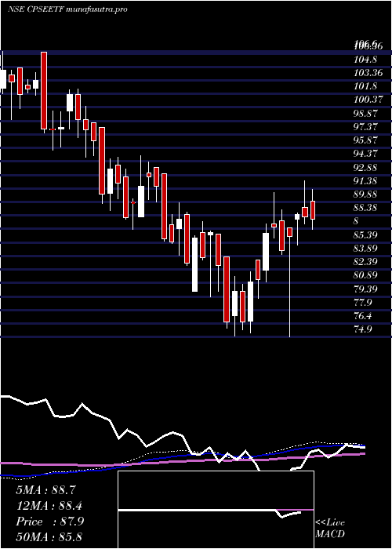Click the 104.8 price axis label

(x=365, y=60)
